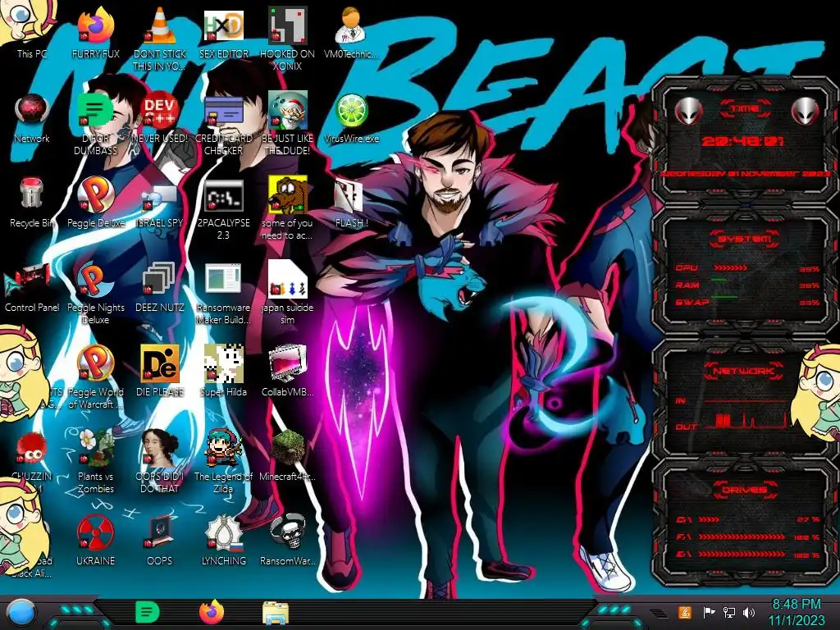Click the DRIVES widget header

pos(744,489)
